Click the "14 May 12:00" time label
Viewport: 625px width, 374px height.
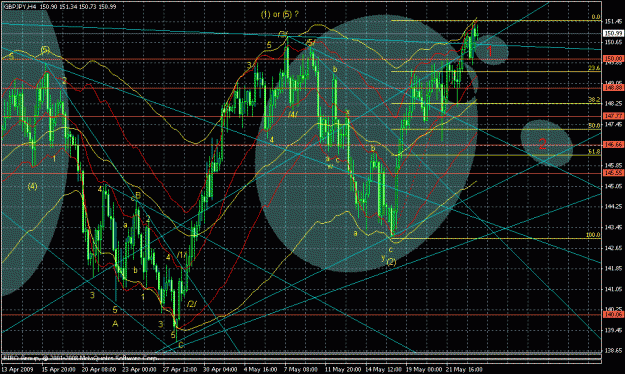pyautogui.click(x=383, y=370)
